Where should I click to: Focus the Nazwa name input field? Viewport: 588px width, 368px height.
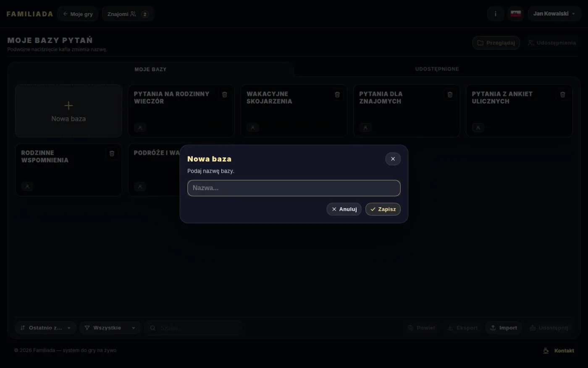click(x=294, y=188)
